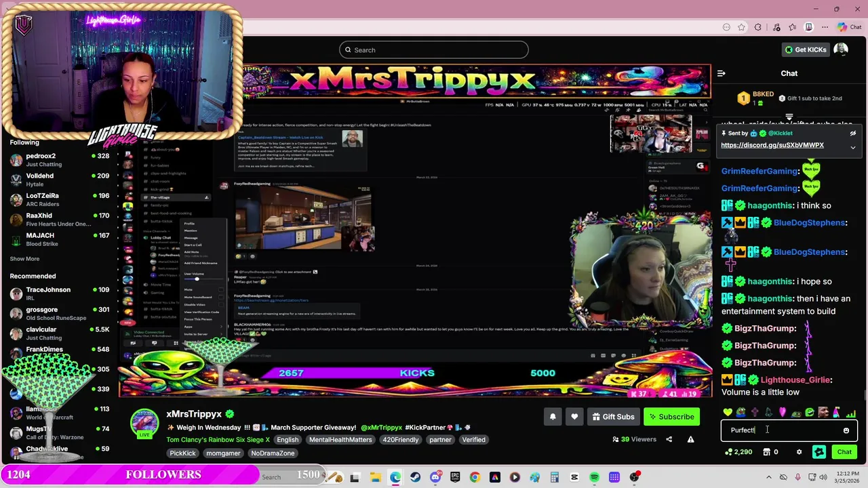Image resolution: width=868 pixels, height=488 pixels.
Task: Insert the pink cross emote
Action: (x=755, y=412)
